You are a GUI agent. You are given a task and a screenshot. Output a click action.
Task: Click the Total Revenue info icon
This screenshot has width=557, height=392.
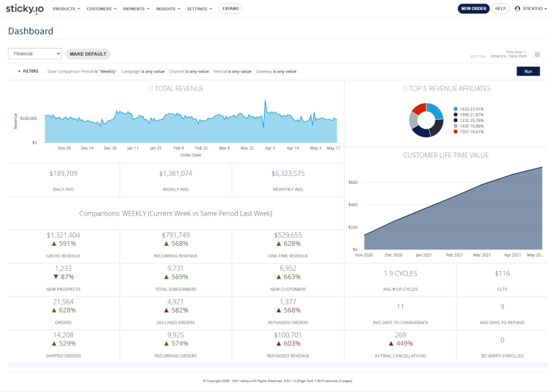pos(150,88)
